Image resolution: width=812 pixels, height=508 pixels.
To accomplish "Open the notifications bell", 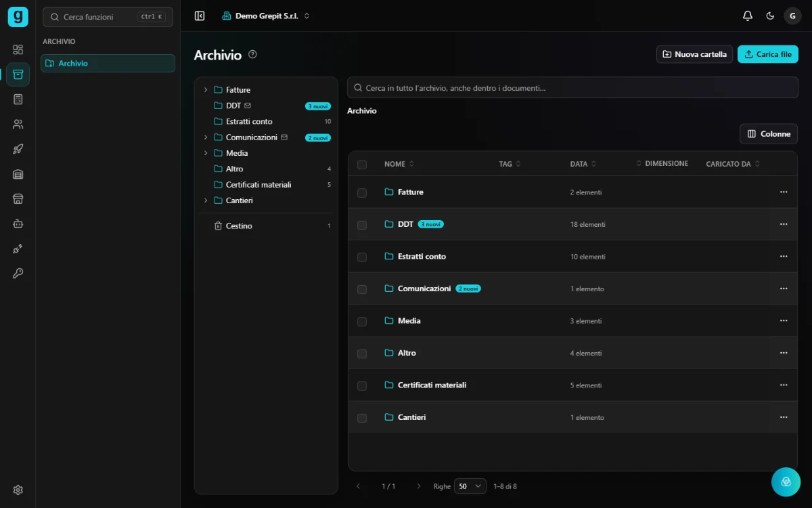I will pyautogui.click(x=748, y=16).
